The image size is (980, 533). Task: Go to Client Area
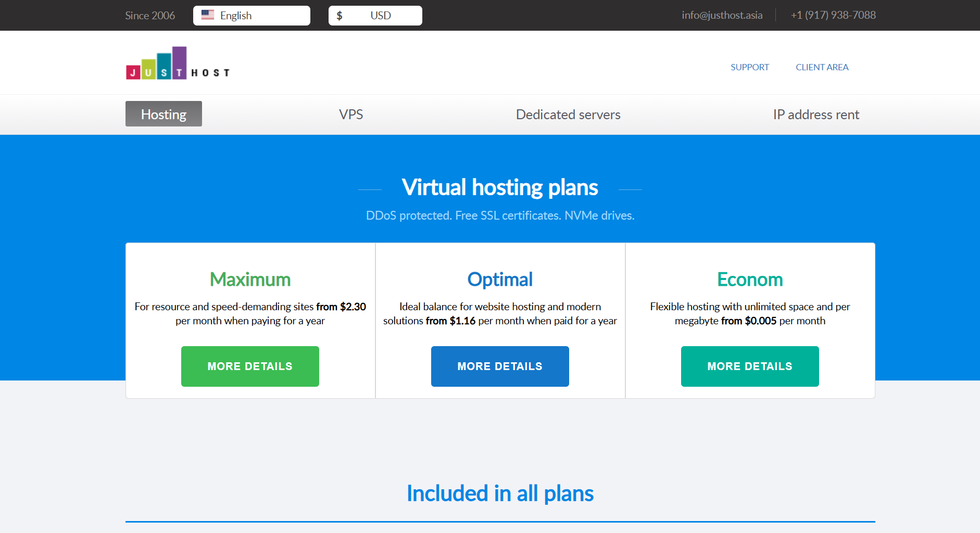(x=822, y=67)
